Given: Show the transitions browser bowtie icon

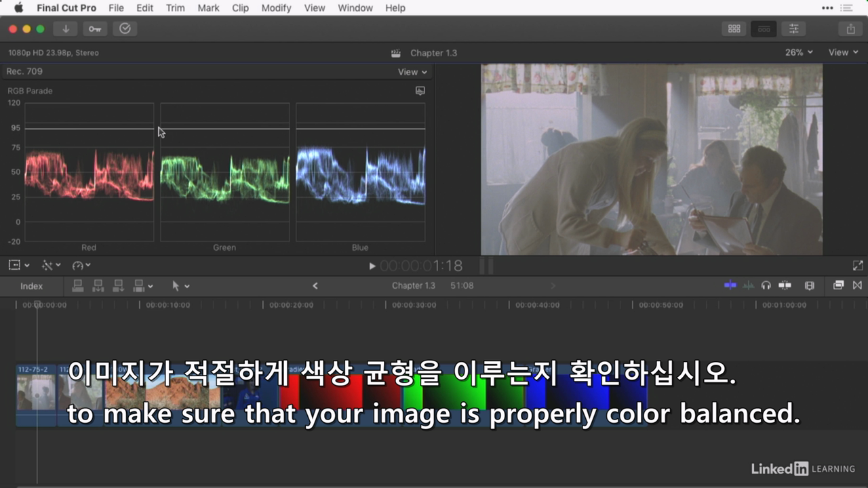Looking at the screenshot, I should (857, 285).
